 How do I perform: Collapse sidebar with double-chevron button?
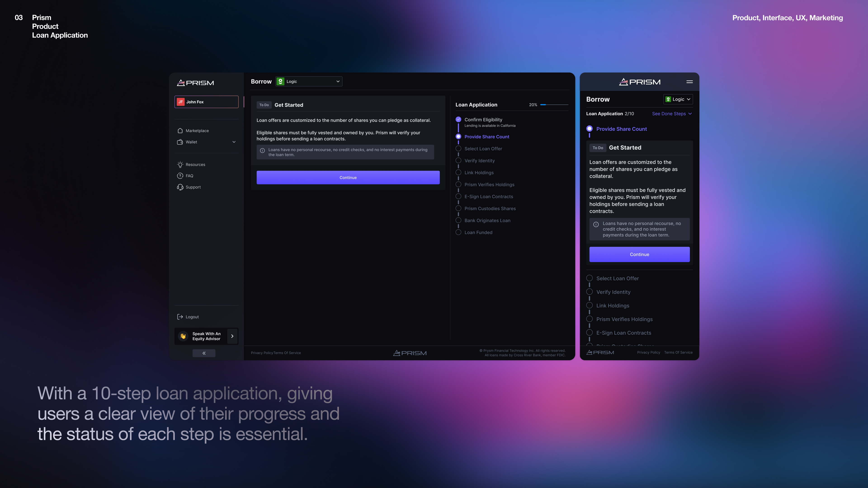tap(204, 353)
